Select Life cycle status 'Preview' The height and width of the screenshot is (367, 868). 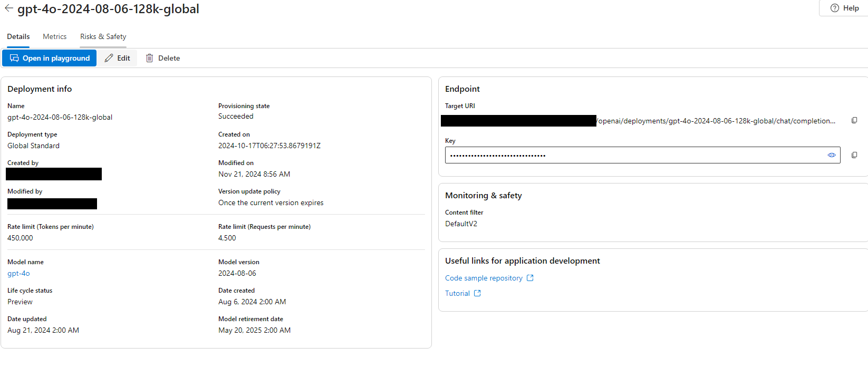[x=20, y=302]
